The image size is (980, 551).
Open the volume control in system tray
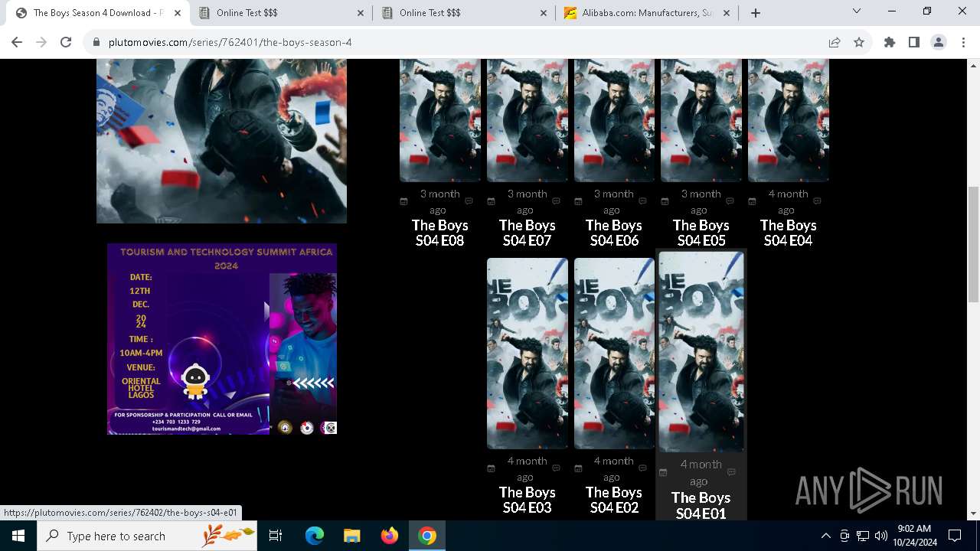click(x=880, y=536)
